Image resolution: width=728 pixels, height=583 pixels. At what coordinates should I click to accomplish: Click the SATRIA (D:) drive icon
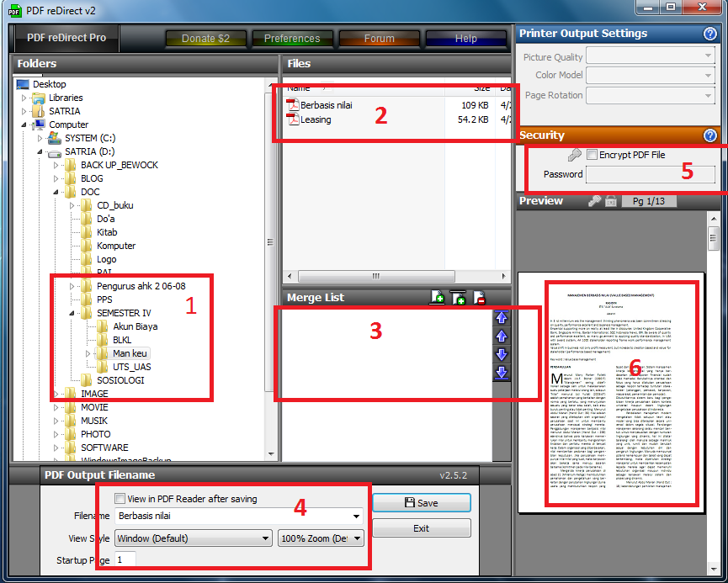coord(55,152)
